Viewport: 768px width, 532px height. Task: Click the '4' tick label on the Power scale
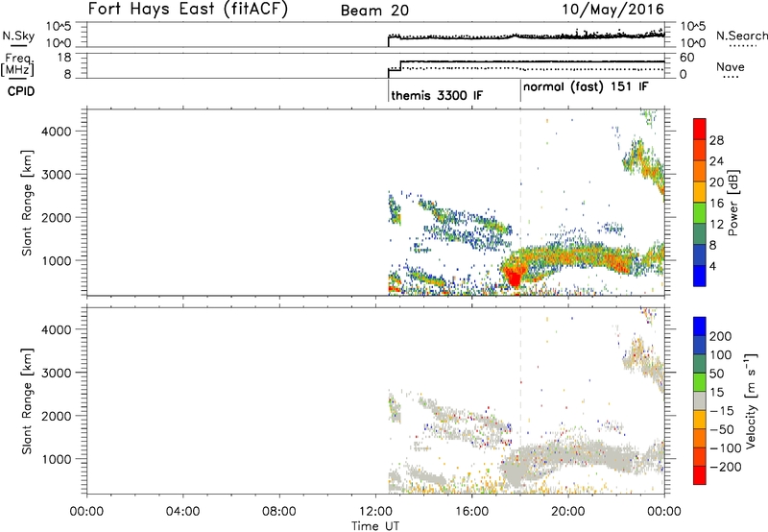[712, 266]
